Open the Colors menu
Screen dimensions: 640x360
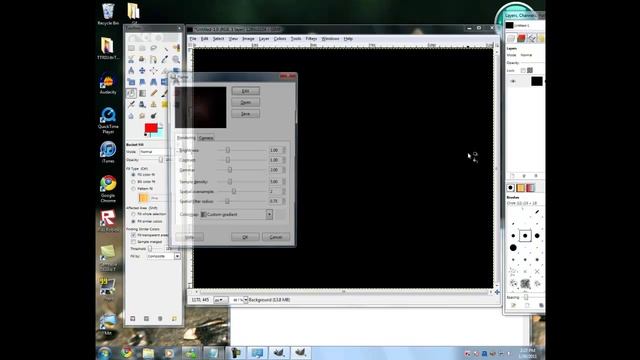coord(280,39)
